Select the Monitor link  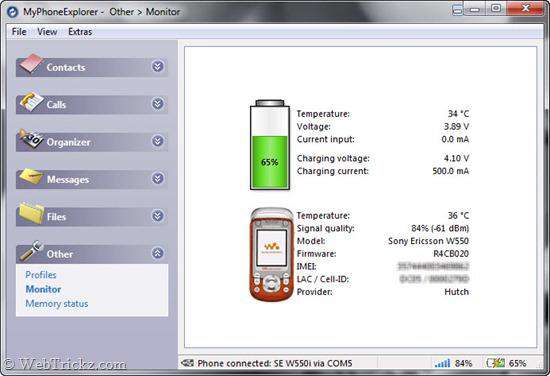pos(43,289)
